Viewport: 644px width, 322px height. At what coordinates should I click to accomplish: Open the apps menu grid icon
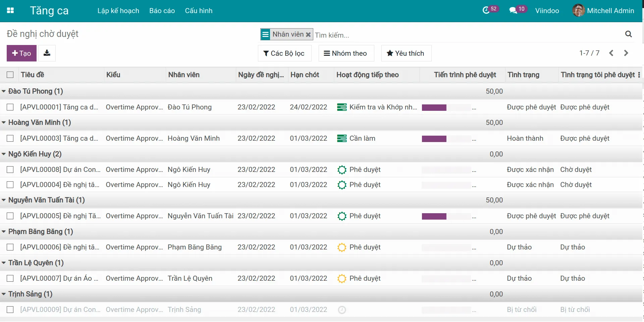pyautogui.click(x=10, y=10)
